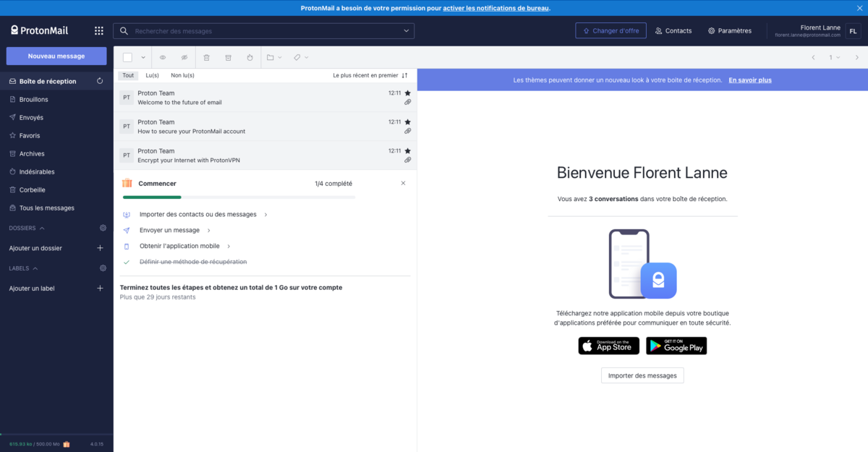Expand advanced search options arrow
The height and width of the screenshot is (452, 868).
[x=407, y=31]
